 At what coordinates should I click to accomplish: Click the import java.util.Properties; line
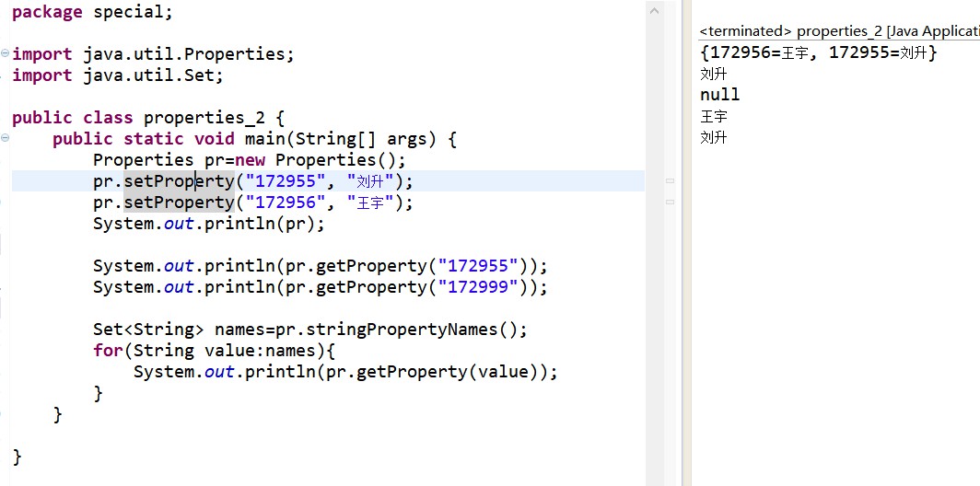point(153,54)
